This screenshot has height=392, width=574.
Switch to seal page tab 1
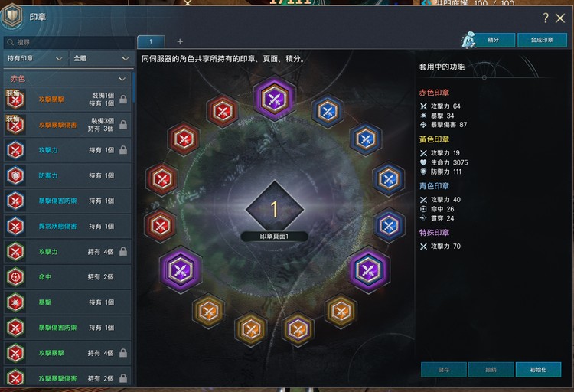[x=151, y=42]
